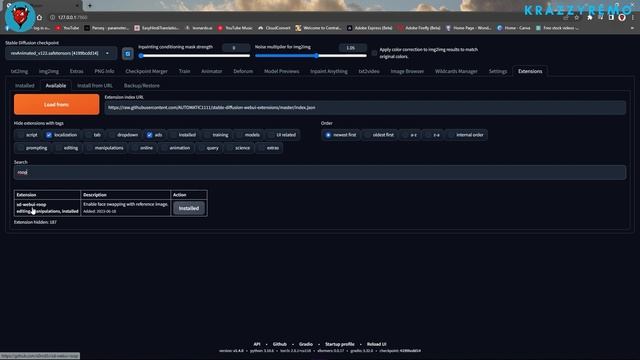Toggle the animation tag checkbox
Viewport: 640px width, 360px height.
(164, 148)
